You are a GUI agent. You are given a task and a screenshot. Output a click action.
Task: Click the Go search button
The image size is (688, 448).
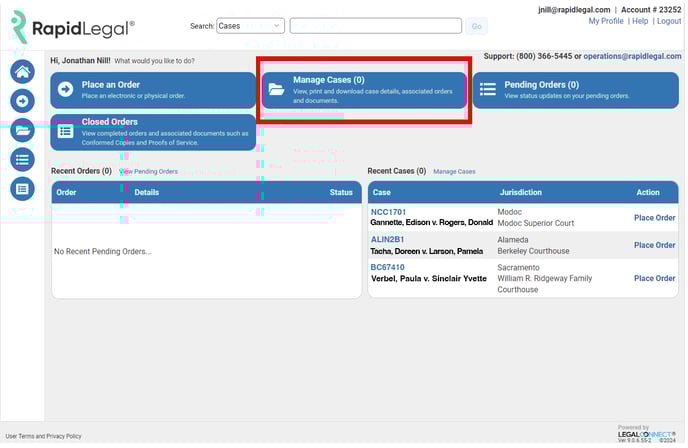pyautogui.click(x=477, y=26)
